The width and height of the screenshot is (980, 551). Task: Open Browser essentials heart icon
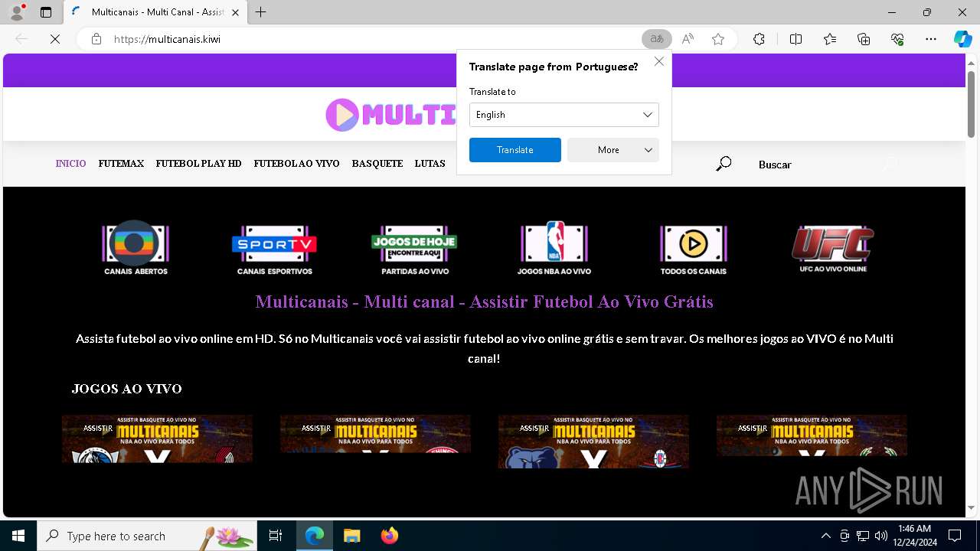897,39
